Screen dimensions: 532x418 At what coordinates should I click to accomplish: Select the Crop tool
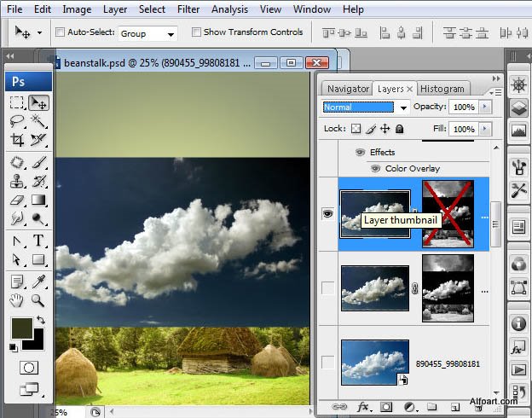click(17, 140)
